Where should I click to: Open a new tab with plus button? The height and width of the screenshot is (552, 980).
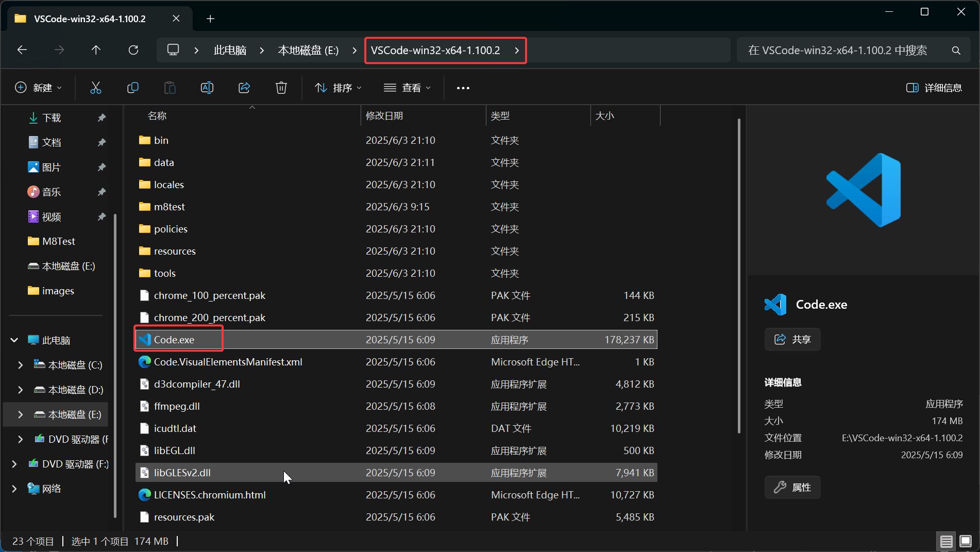pyautogui.click(x=210, y=19)
